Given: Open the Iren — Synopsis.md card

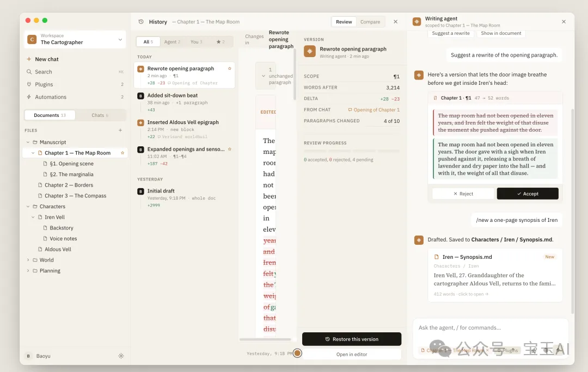Looking at the screenshot, I should point(495,275).
